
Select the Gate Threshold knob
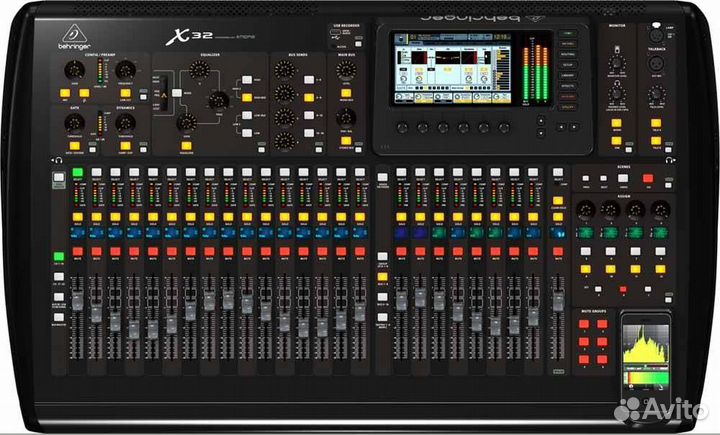tap(74, 123)
